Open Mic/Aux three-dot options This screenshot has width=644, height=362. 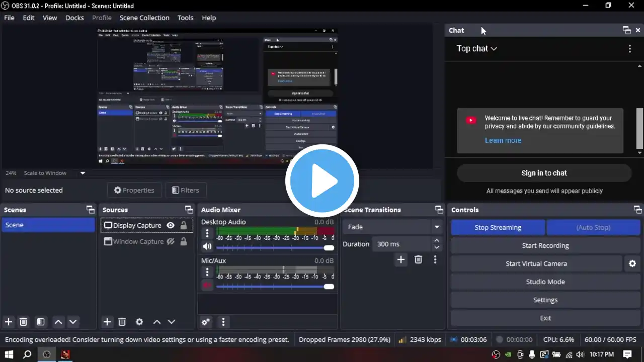(x=207, y=272)
